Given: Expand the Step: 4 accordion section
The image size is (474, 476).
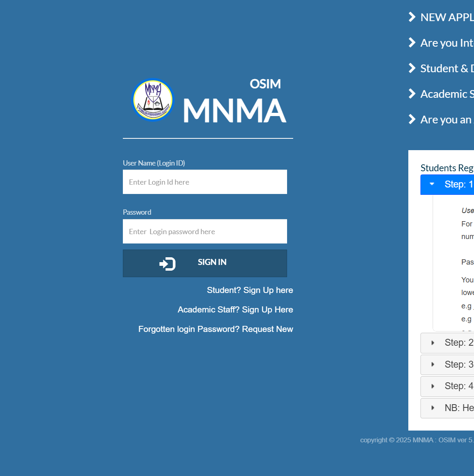Looking at the screenshot, I should 447,386.
